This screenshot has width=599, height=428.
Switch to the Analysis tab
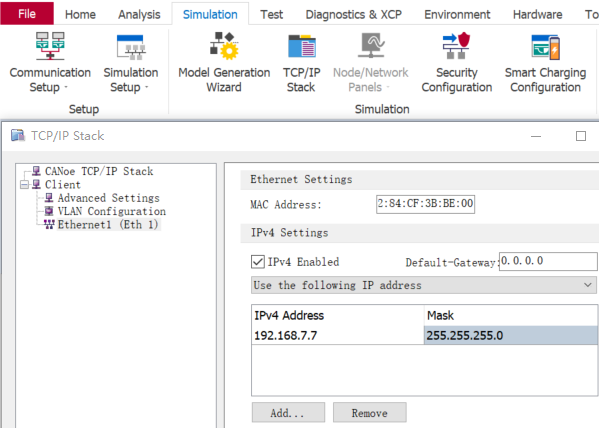[139, 15]
